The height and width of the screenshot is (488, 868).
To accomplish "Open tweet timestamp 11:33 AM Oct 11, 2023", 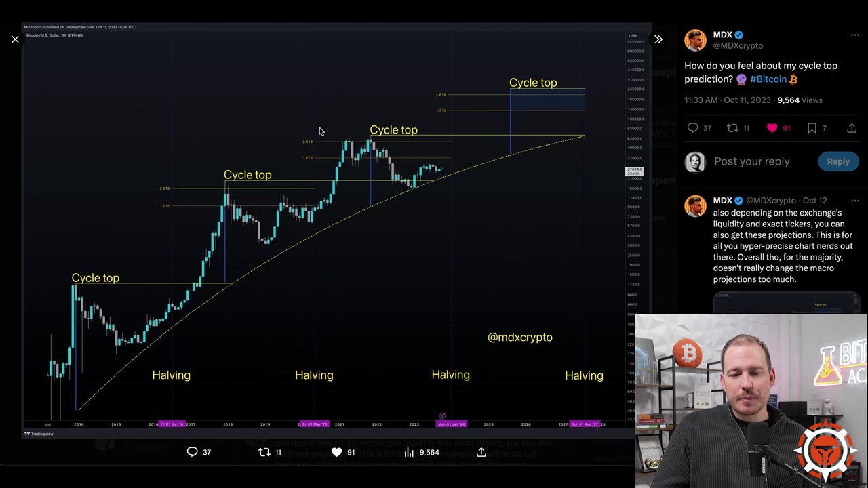I will coord(728,100).
